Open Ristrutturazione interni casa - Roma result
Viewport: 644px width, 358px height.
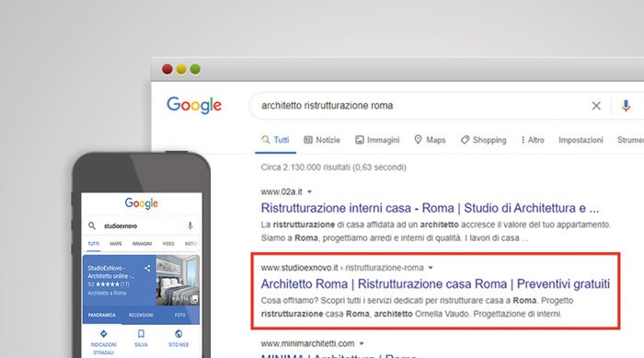[x=430, y=208]
